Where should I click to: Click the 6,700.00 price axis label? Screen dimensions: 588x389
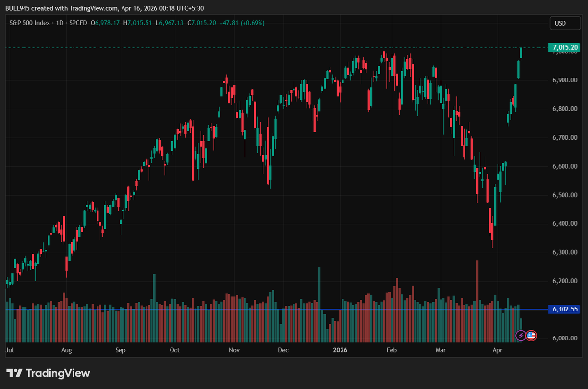[565, 138]
